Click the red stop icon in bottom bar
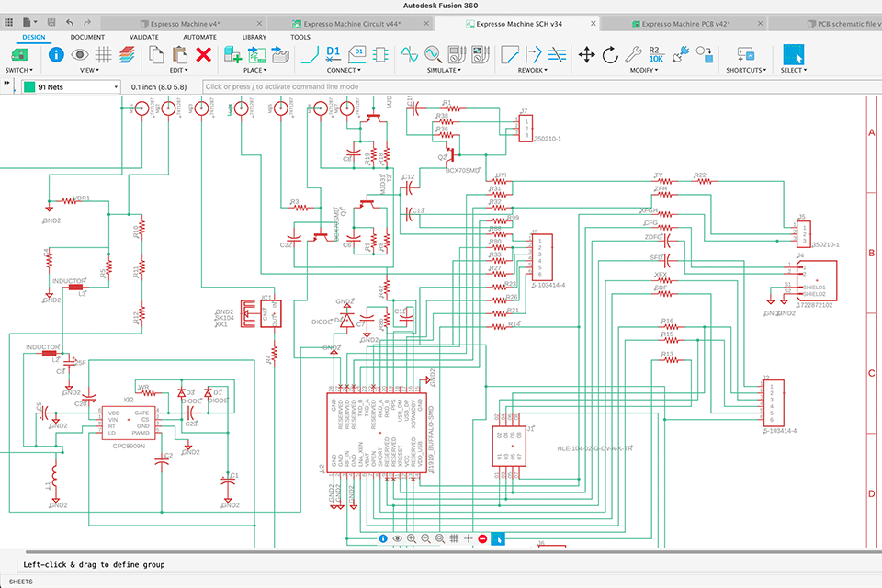 tap(482, 538)
